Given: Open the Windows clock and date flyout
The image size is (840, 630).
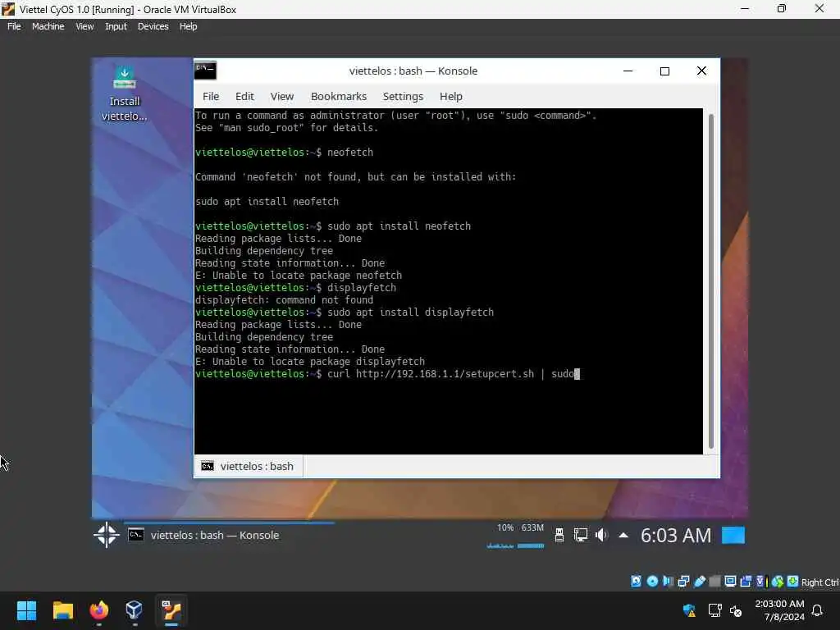Looking at the screenshot, I should [779, 610].
